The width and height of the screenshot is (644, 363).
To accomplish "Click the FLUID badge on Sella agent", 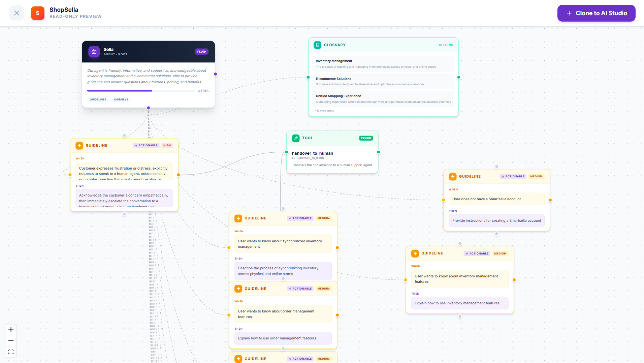I will point(201,52).
